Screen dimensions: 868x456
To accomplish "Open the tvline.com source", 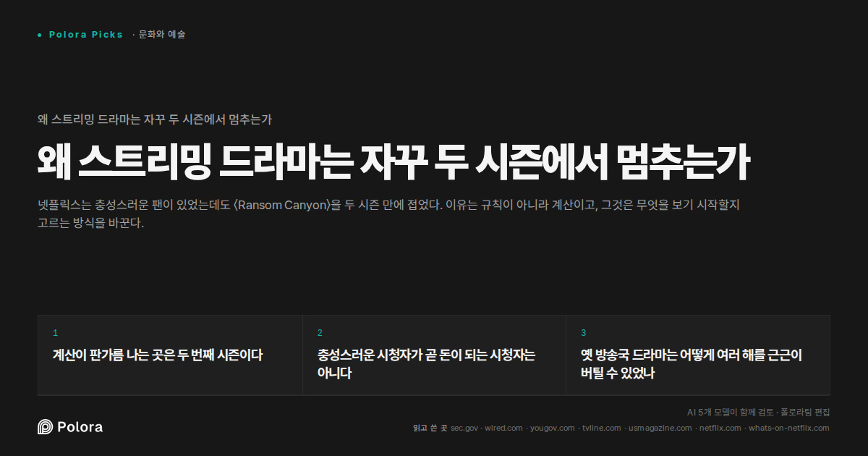I will (x=602, y=428).
